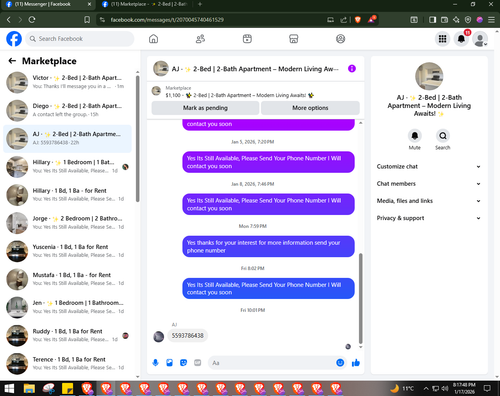This screenshot has width=500, height=396.
Task: Click the share page icon in address bar
Action: 343,20
